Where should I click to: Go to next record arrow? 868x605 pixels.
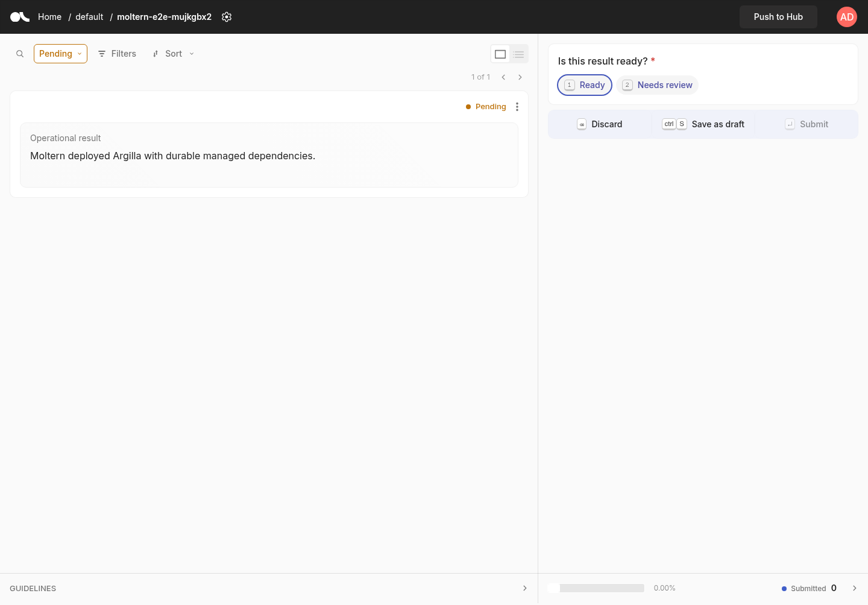click(x=520, y=77)
